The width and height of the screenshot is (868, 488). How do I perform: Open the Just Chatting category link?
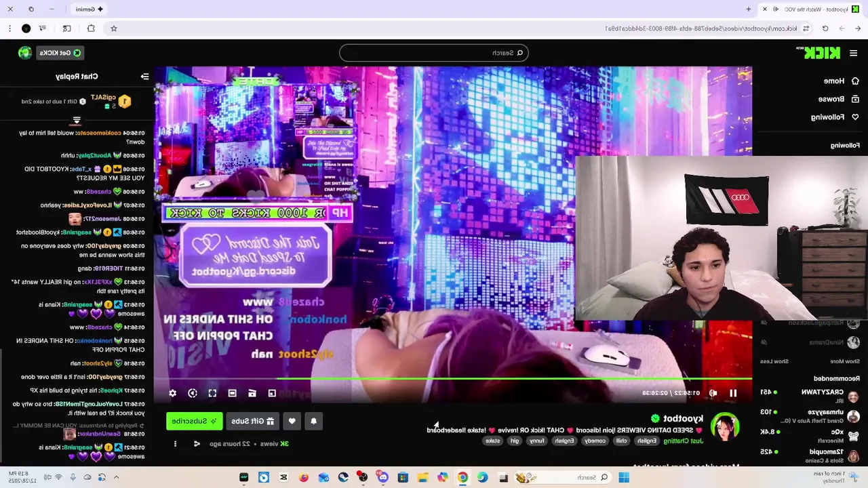683,441
